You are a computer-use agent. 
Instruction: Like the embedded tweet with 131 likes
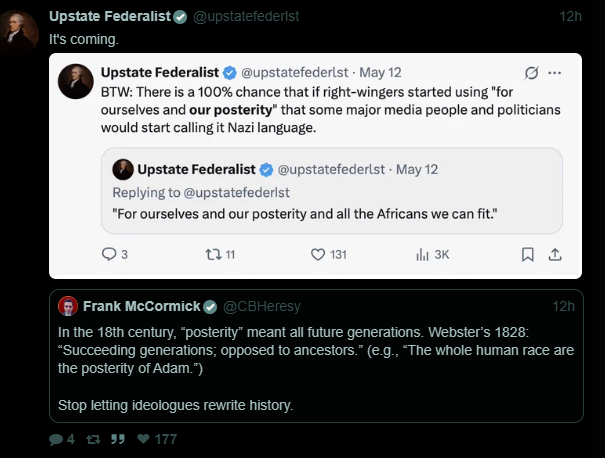pyautogui.click(x=318, y=255)
